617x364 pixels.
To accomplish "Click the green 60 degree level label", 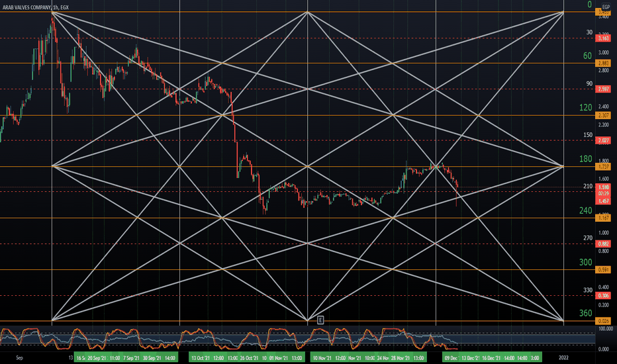I will click(x=587, y=56).
